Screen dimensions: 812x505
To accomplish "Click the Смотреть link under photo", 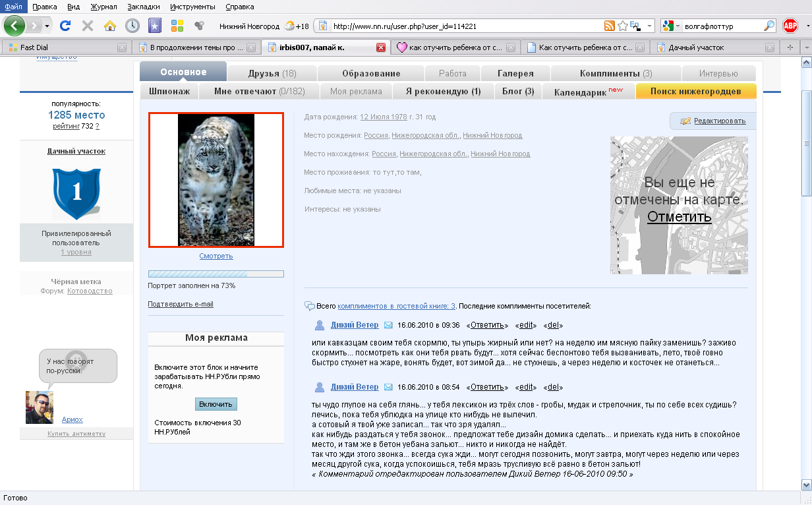I will click(x=216, y=256).
